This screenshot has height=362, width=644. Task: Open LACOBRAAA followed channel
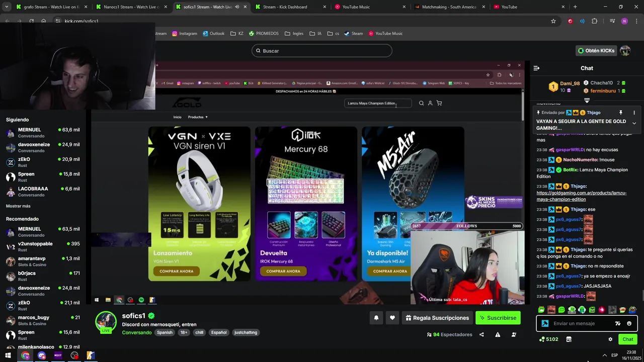pos(43,192)
